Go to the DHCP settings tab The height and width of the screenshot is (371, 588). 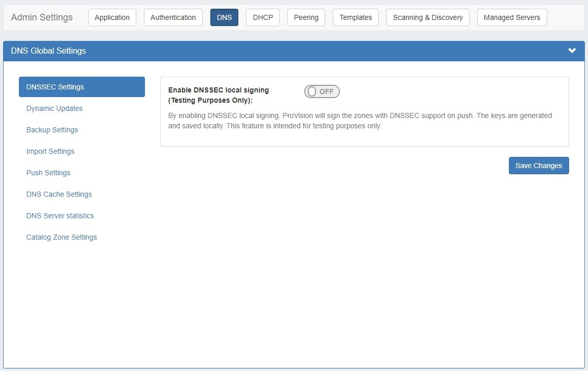263,17
